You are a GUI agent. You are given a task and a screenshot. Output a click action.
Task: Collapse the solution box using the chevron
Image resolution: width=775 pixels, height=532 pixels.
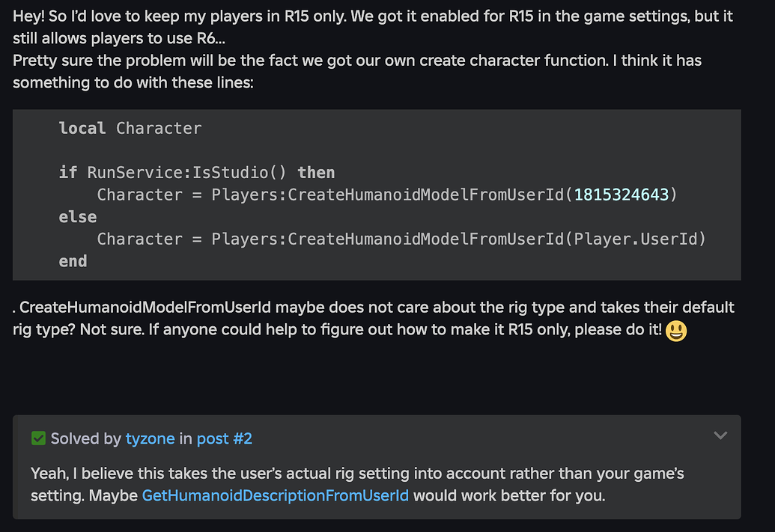click(x=720, y=435)
